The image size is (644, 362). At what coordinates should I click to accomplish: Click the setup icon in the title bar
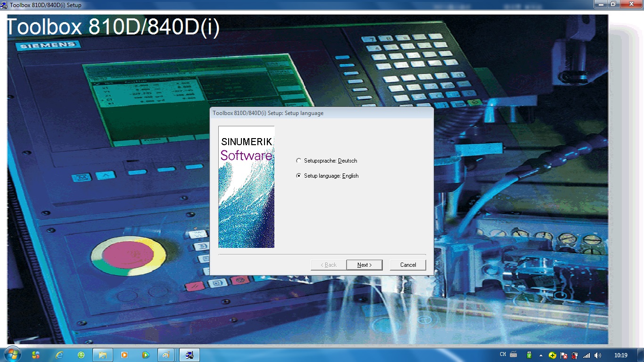click(x=5, y=5)
